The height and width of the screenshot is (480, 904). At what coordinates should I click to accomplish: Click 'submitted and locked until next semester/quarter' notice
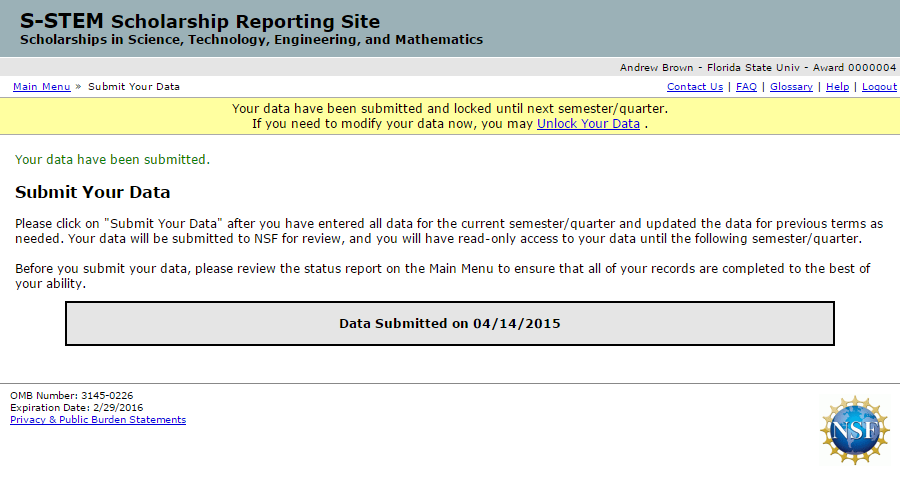(x=450, y=108)
